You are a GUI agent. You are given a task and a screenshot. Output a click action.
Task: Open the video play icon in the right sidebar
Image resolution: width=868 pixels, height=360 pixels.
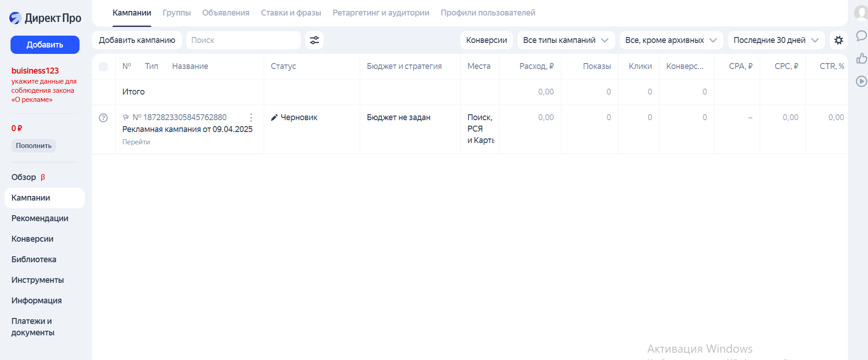[861, 81]
